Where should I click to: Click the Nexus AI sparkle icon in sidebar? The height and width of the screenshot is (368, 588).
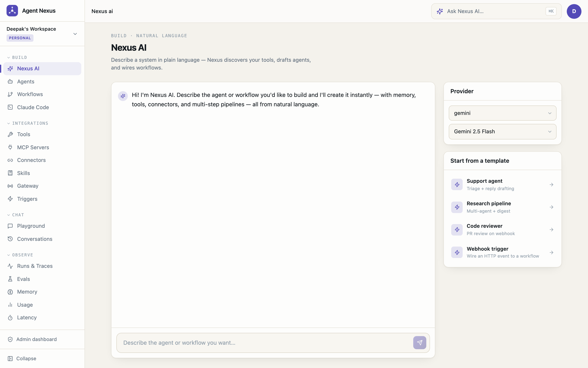pyautogui.click(x=10, y=69)
